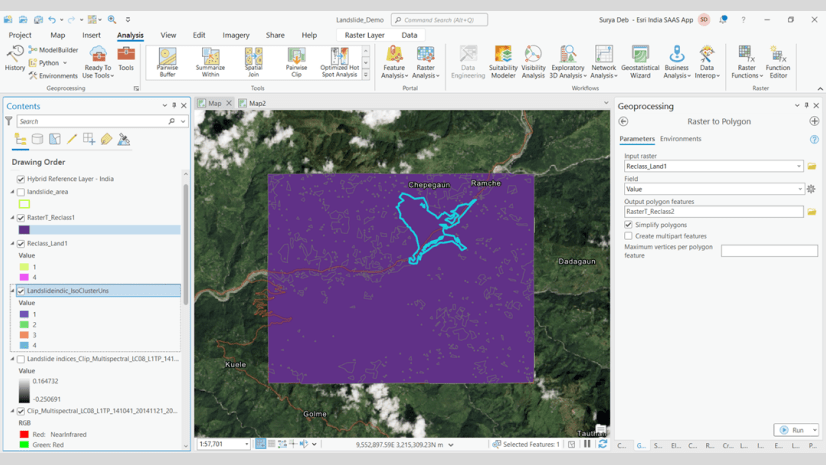Image resolution: width=826 pixels, height=465 pixels.
Task: Switch to the Imagery ribbon tab
Action: click(x=235, y=35)
